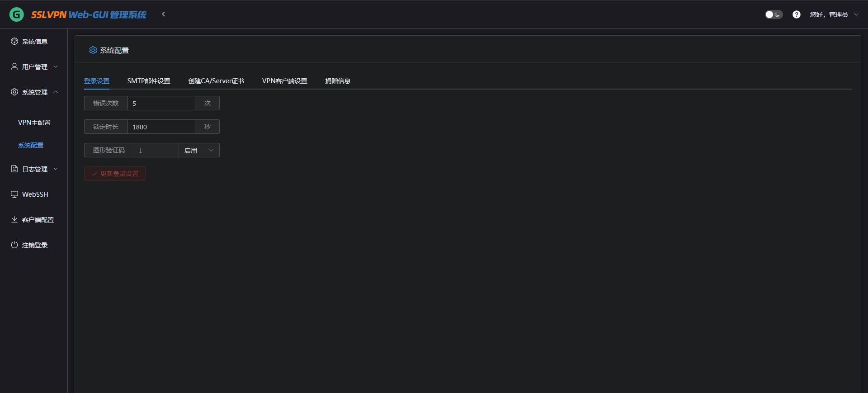This screenshot has height=393, width=868.
Task: Open 客户端配置 in the sidebar
Action: click(x=34, y=220)
